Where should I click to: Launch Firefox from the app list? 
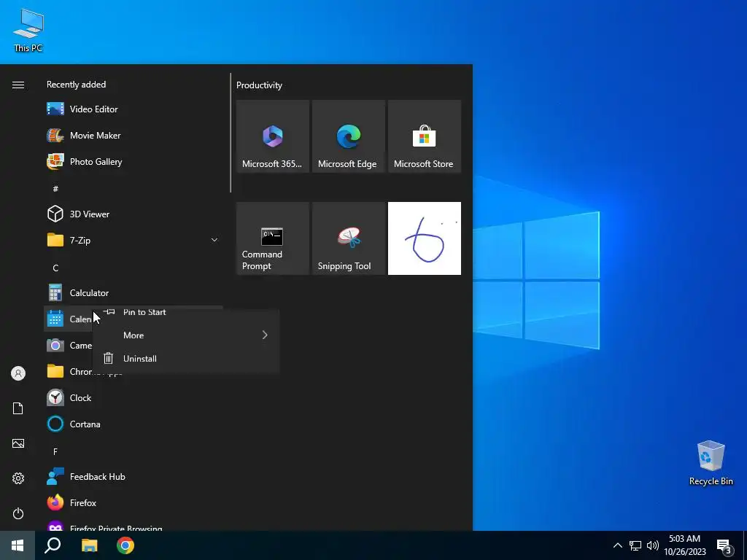click(x=133, y=503)
